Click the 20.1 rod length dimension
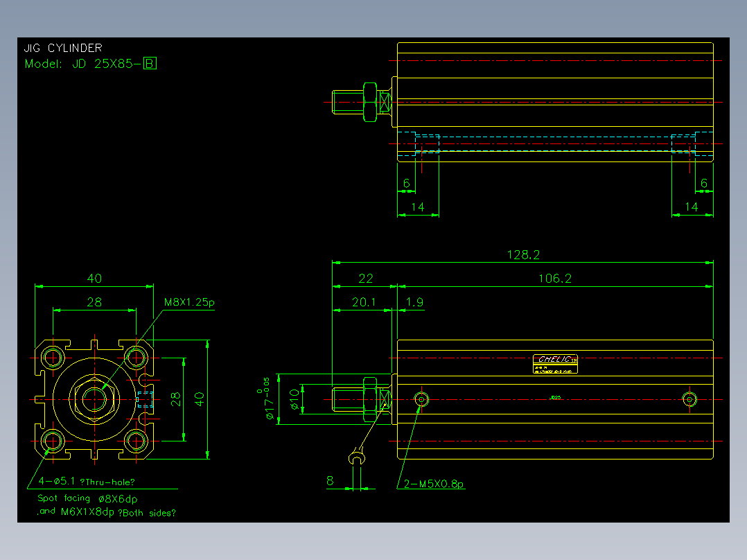 tap(364, 302)
